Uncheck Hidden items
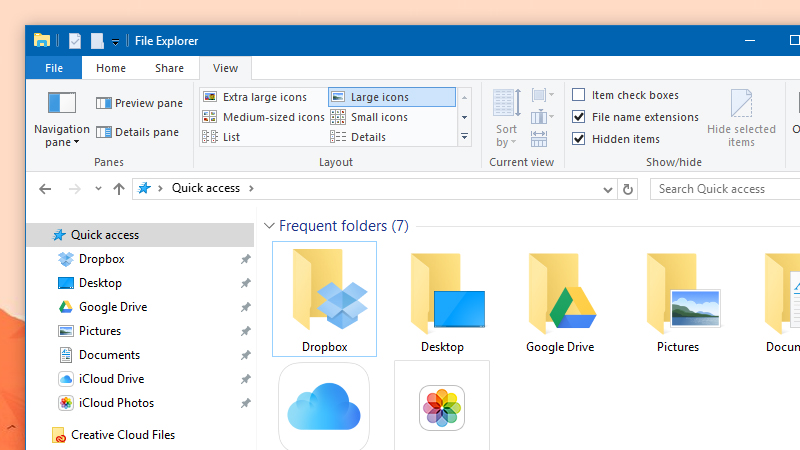 click(616, 139)
